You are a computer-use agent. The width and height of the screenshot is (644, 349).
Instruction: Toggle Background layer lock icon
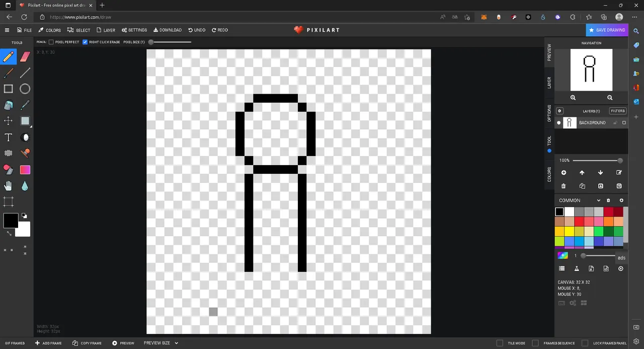pos(615,123)
